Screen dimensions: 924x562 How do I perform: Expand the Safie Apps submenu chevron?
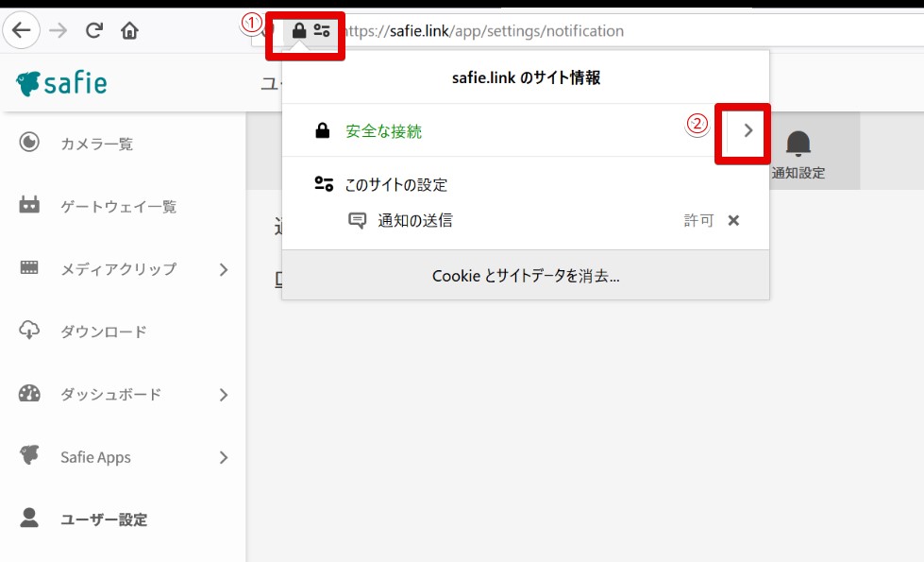[224, 457]
